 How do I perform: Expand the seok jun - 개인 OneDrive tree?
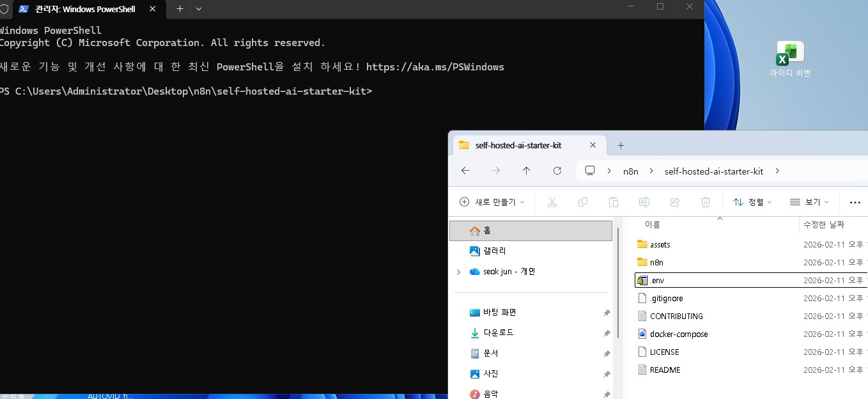point(458,271)
